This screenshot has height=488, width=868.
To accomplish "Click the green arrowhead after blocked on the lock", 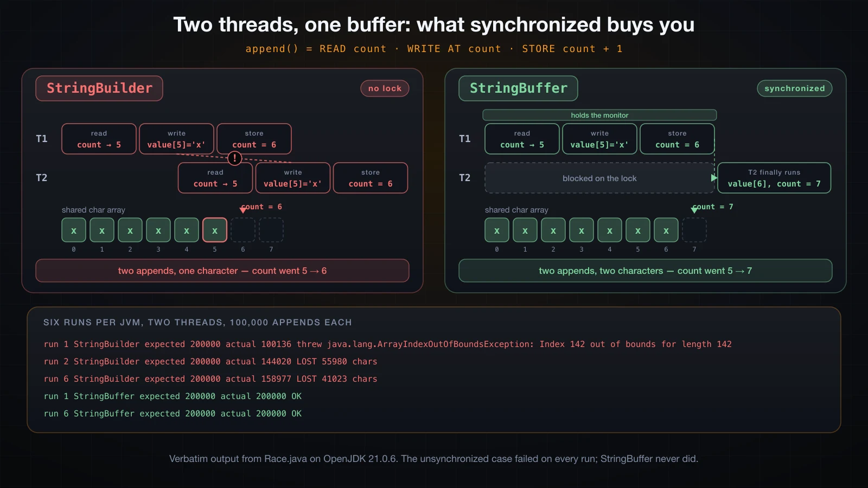I will [714, 178].
